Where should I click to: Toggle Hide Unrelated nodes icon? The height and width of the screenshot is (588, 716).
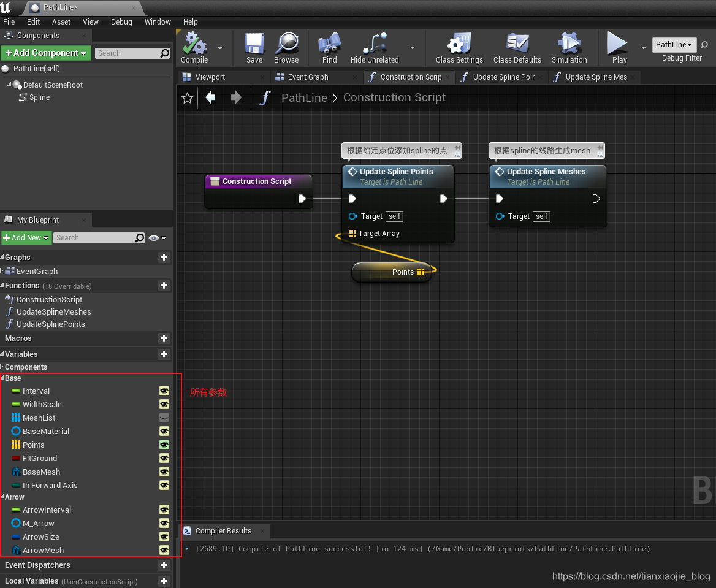pos(375,44)
